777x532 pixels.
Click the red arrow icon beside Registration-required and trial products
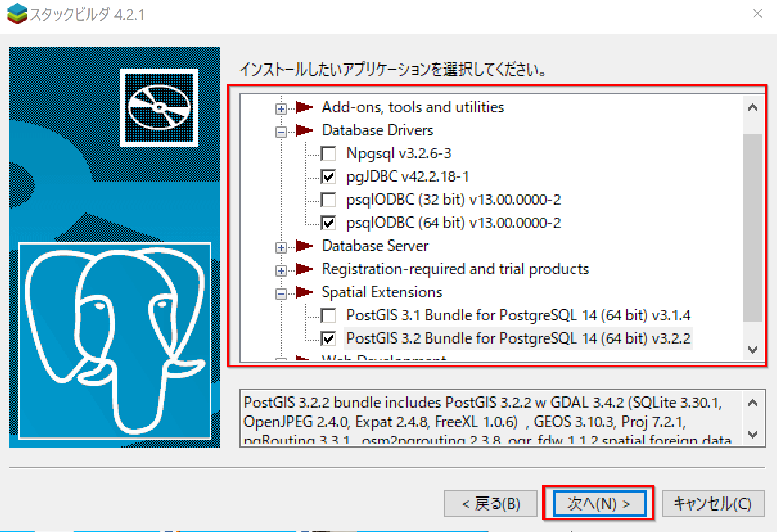pyautogui.click(x=305, y=269)
